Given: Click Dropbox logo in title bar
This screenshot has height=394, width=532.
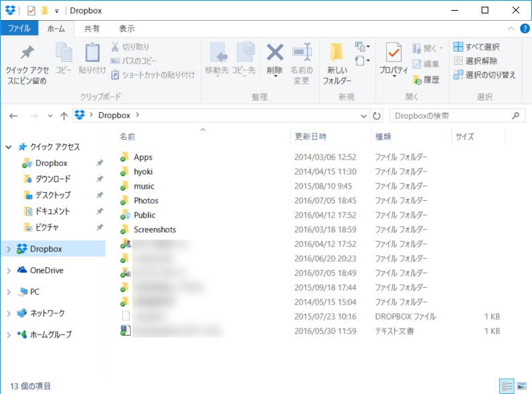Looking at the screenshot, I should (11, 10).
